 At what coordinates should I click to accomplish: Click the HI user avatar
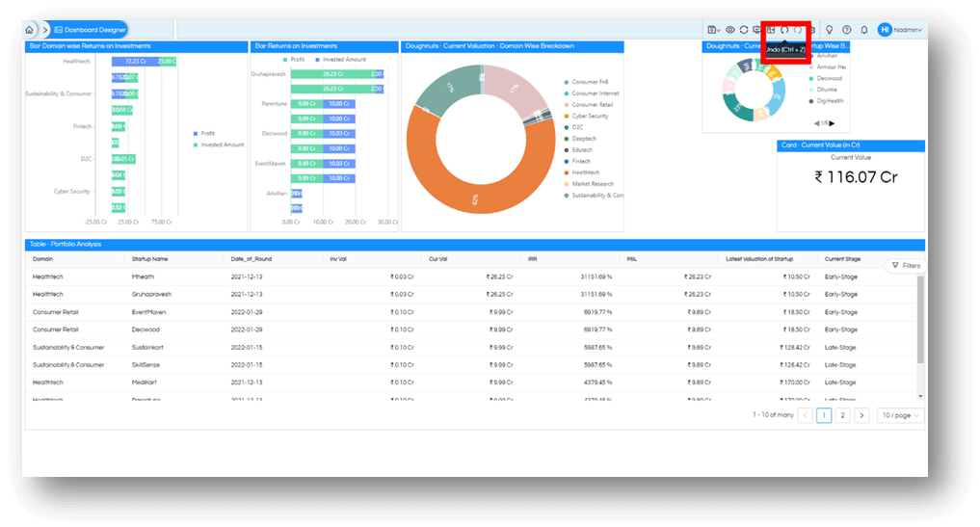click(x=885, y=29)
